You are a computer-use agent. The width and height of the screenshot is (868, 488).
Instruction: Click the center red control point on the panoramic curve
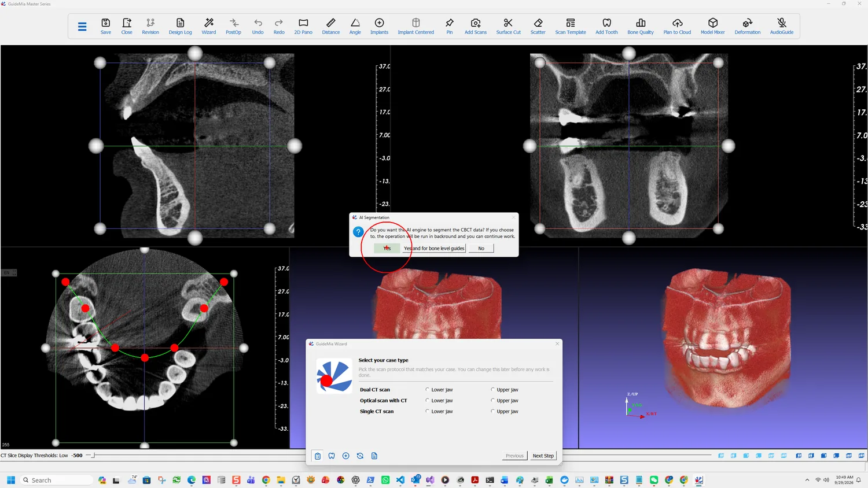[x=145, y=358]
